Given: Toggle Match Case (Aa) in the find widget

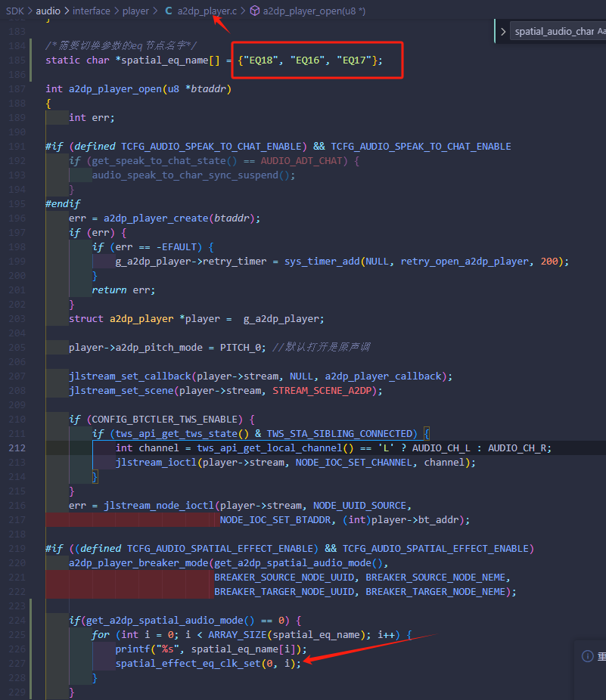Looking at the screenshot, I should [601, 31].
